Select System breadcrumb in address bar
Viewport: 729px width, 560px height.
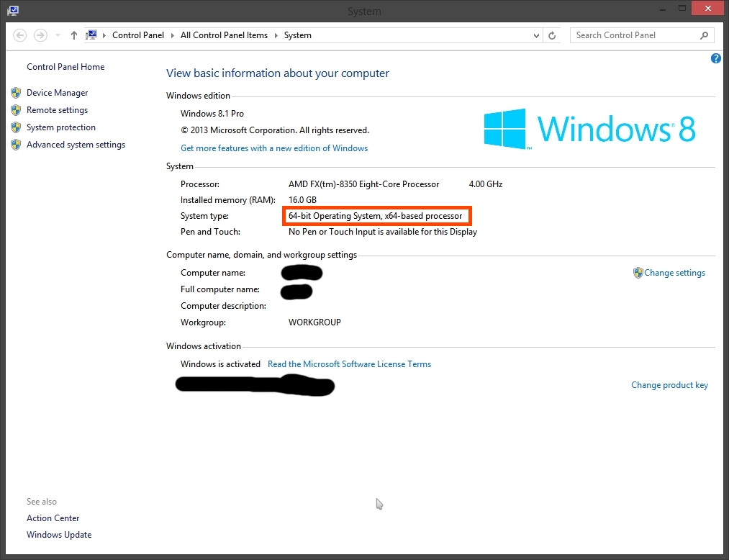click(297, 35)
